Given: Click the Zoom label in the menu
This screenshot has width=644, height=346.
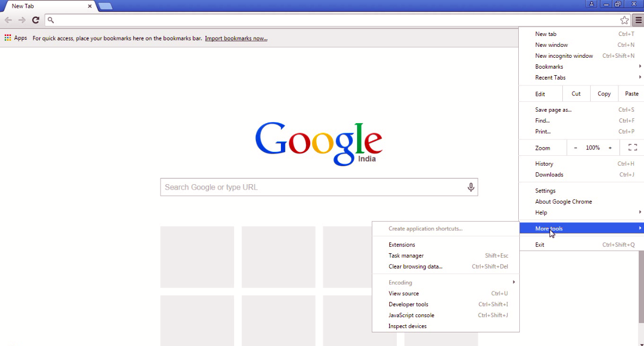Looking at the screenshot, I should coord(542,148).
